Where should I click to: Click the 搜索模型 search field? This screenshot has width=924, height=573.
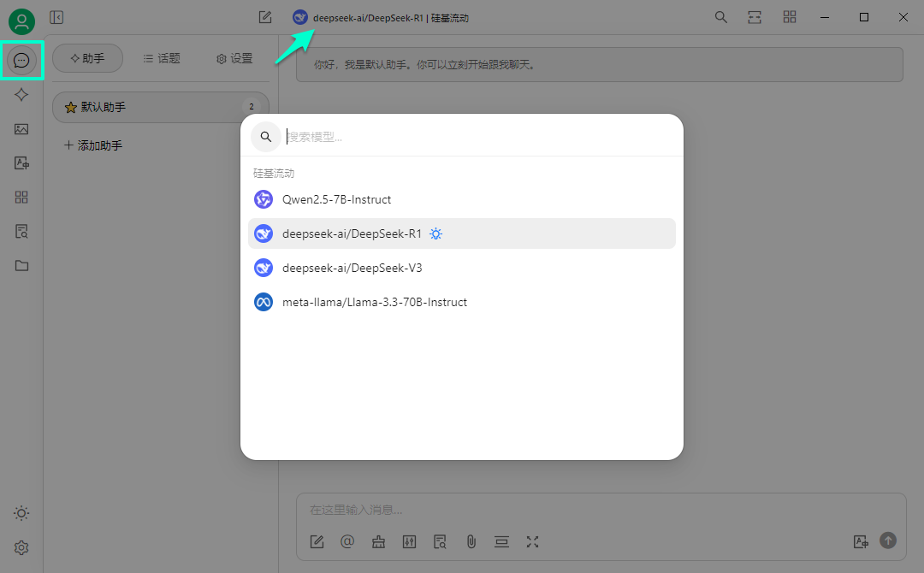[x=479, y=137]
